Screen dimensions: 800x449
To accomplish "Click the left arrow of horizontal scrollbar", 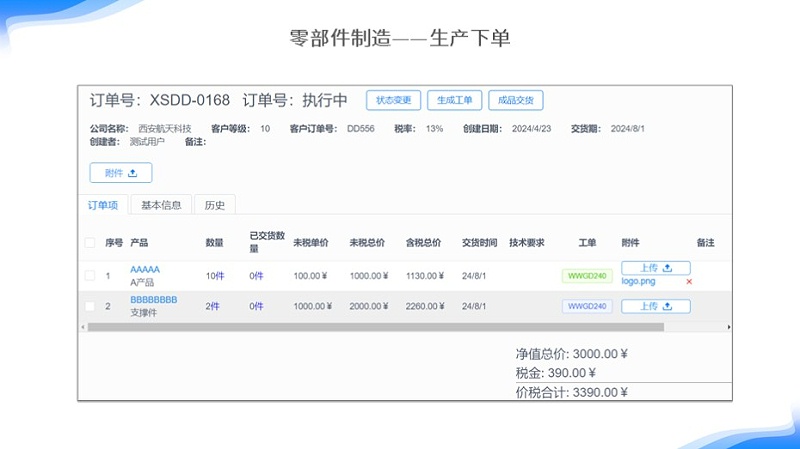I will [82, 327].
